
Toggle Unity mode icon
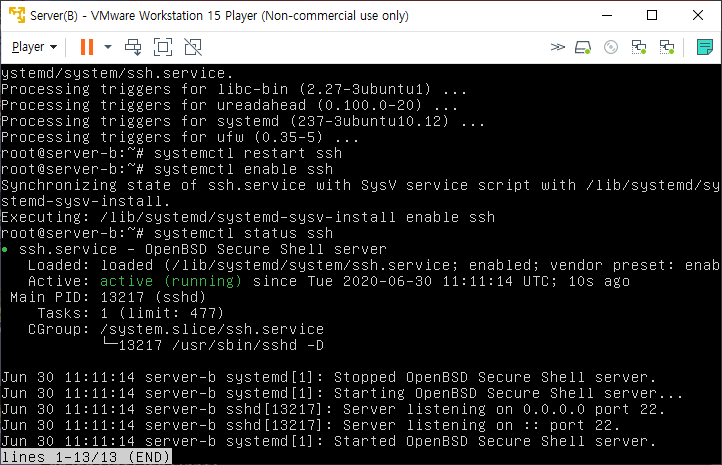[193, 47]
